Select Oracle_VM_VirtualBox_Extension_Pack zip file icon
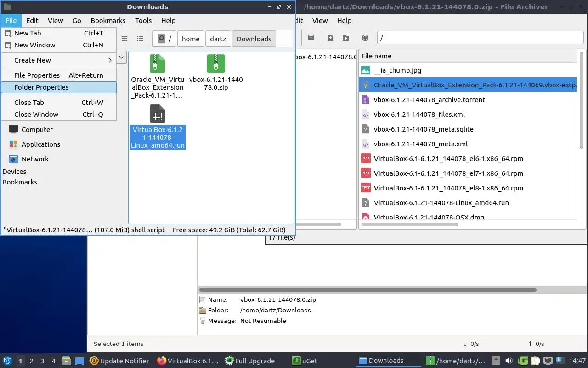Image resolution: width=588 pixels, height=368 pixels. (157, 64)
